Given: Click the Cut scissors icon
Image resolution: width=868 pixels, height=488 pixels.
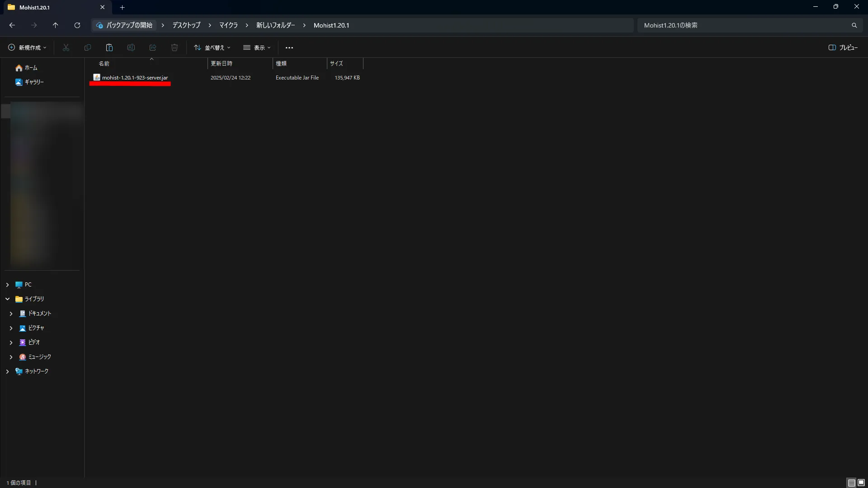Looking at the screenshot, I should point(66,47).
